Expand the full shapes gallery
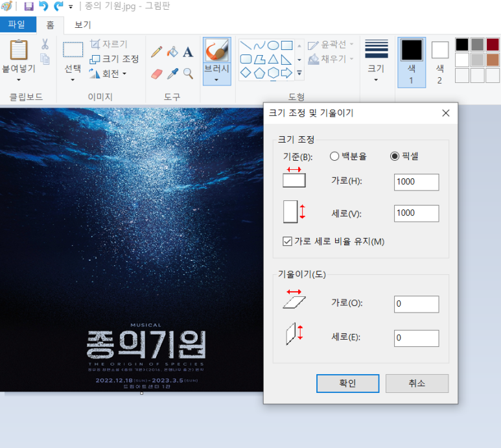Screen dimensions: 501x448 pyautogui.click(x=299, y=73)
